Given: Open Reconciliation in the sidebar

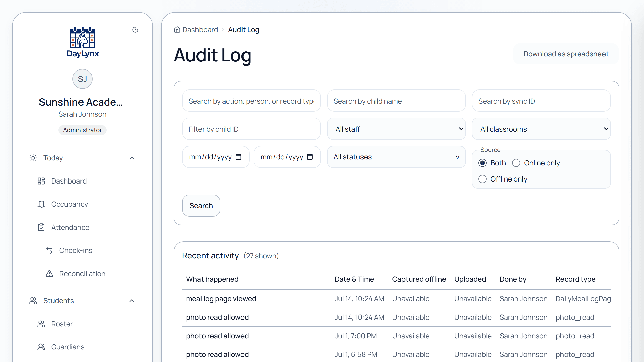Looking at the screenshot, I should coord(82,274).
